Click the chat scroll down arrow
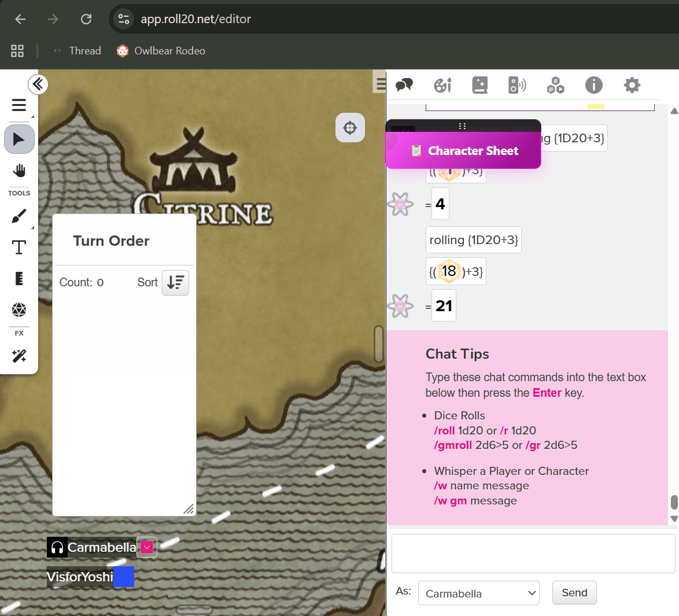Image resolution: width=679 pixels, height=616 pixels. click(x=674, y=518)
